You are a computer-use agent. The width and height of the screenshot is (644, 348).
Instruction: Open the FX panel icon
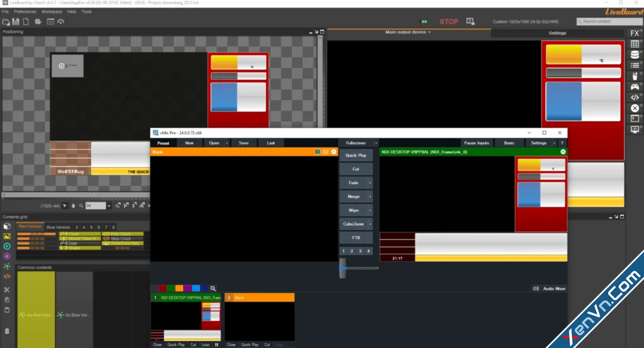point(635,33)
